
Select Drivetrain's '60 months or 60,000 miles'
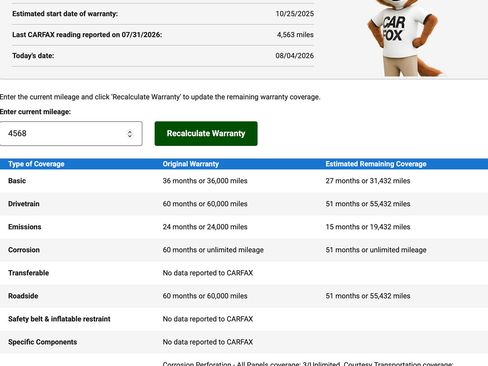coord(205,204)
